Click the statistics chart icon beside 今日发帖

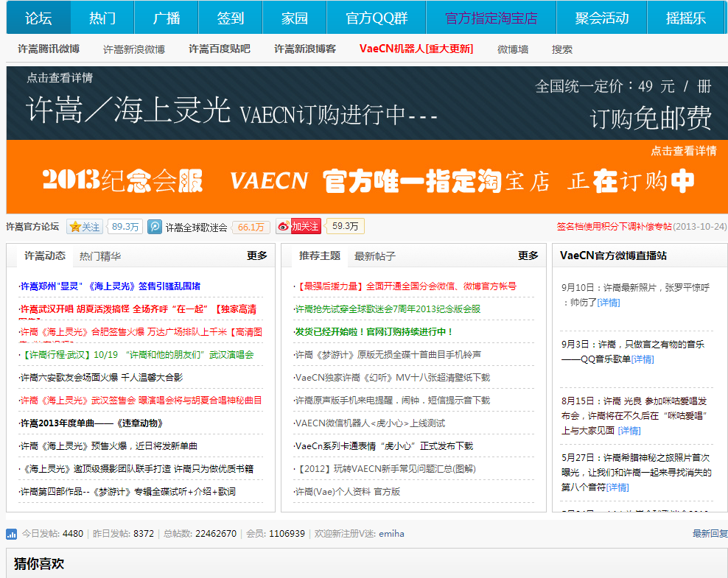click(x=12, y=534)
